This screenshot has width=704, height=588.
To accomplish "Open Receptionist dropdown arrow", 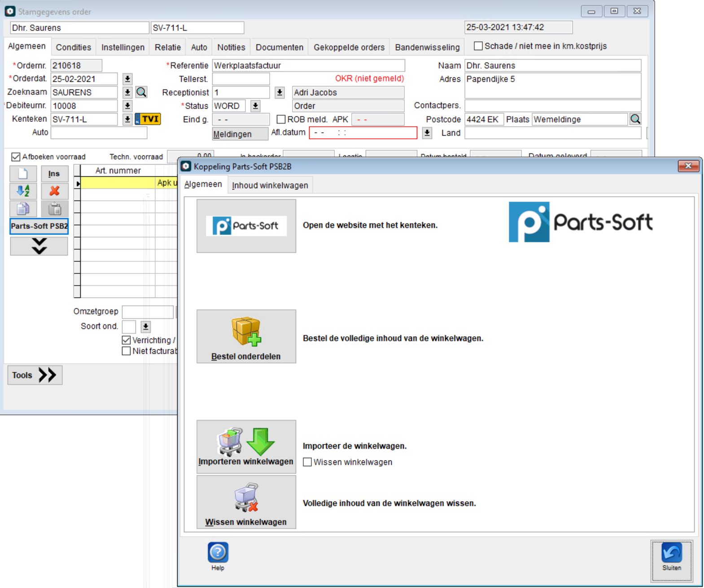I will (280, 92).
